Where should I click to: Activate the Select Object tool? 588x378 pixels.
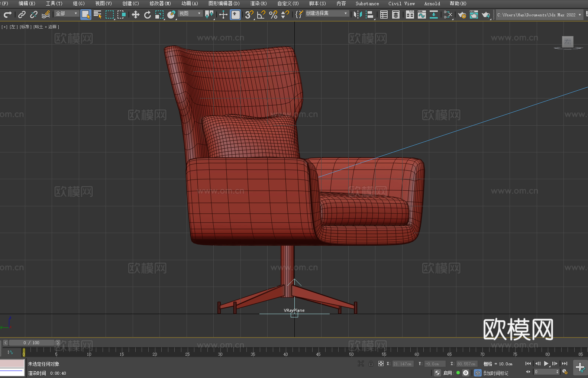(86, 14)
